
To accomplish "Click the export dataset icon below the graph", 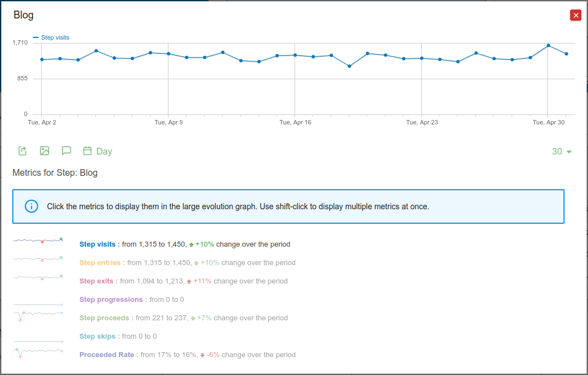I will coord(22,151).
